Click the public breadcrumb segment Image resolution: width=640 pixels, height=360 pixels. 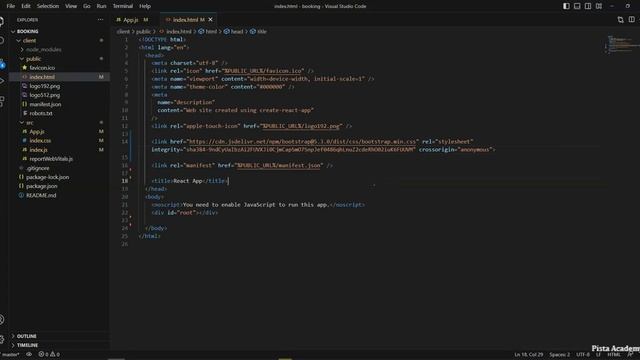tap(143, 31)
